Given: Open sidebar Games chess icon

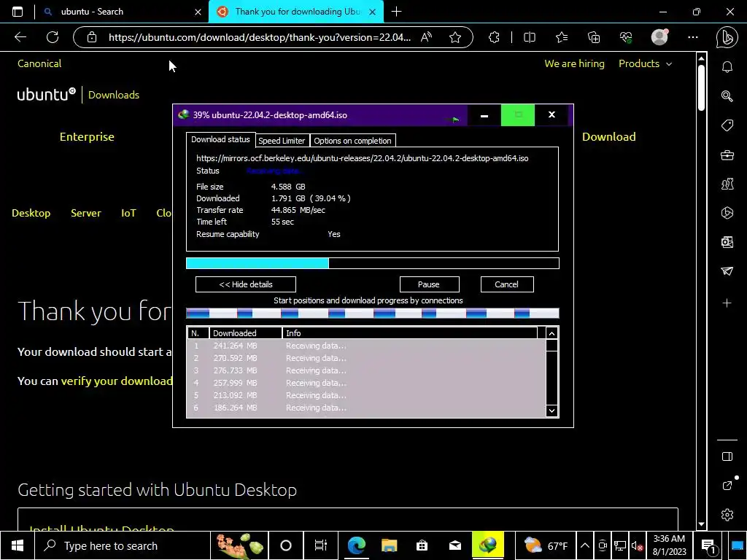Looking at the screenshot, I should [727, 184].
